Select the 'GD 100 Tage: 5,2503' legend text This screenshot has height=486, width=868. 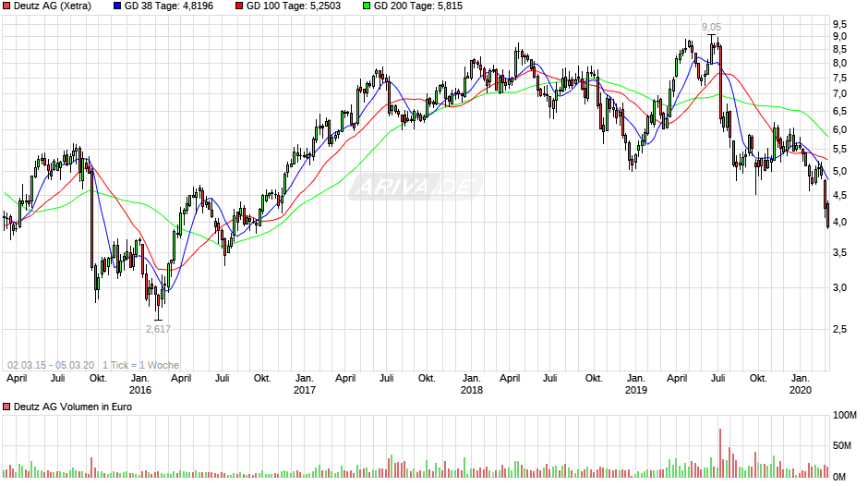coord(294,6)
